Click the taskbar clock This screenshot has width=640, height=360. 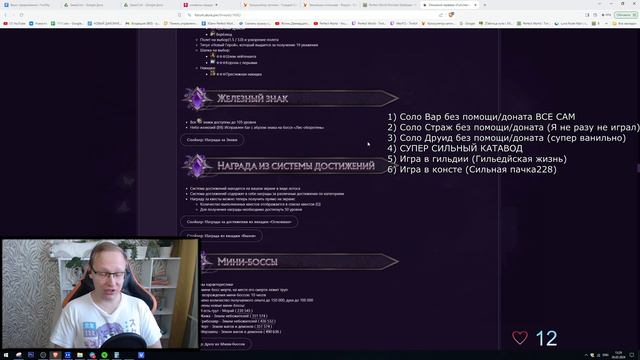[618, 355]
